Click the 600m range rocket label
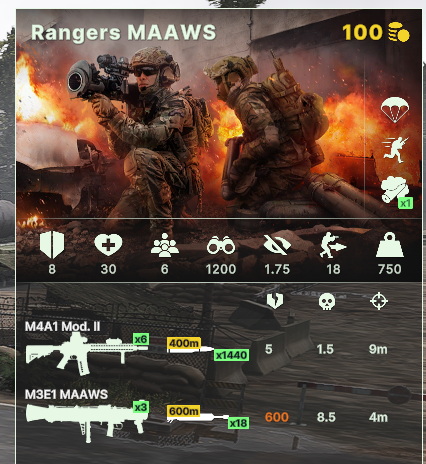This screenshot has height=464, width=426. 184,411
